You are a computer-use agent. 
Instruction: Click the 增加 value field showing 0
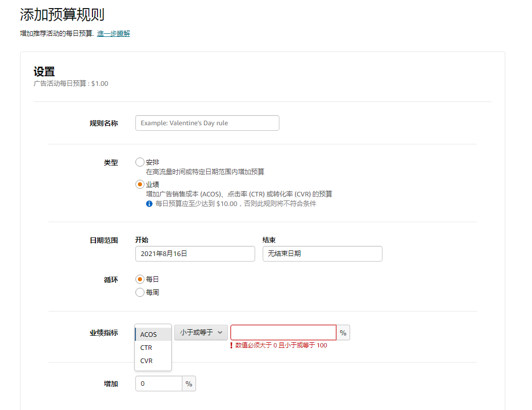point(158,383)
